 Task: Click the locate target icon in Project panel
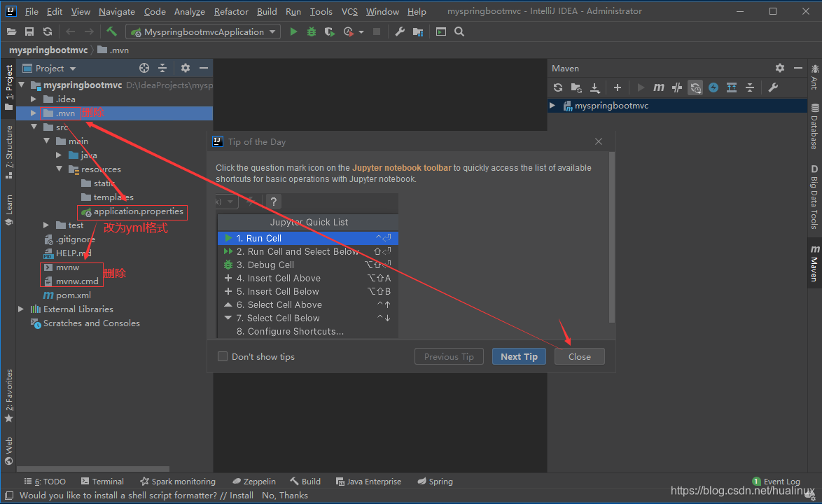144,68
